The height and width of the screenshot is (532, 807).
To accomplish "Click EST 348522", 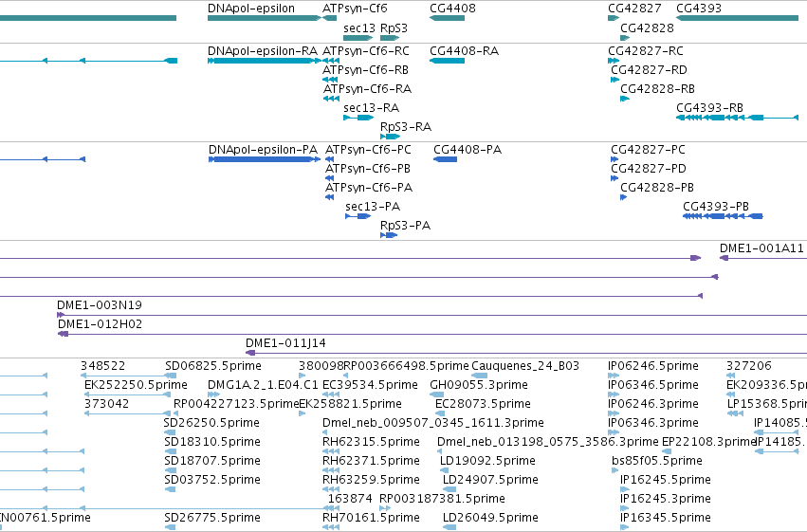I will (x=103, y=366).
